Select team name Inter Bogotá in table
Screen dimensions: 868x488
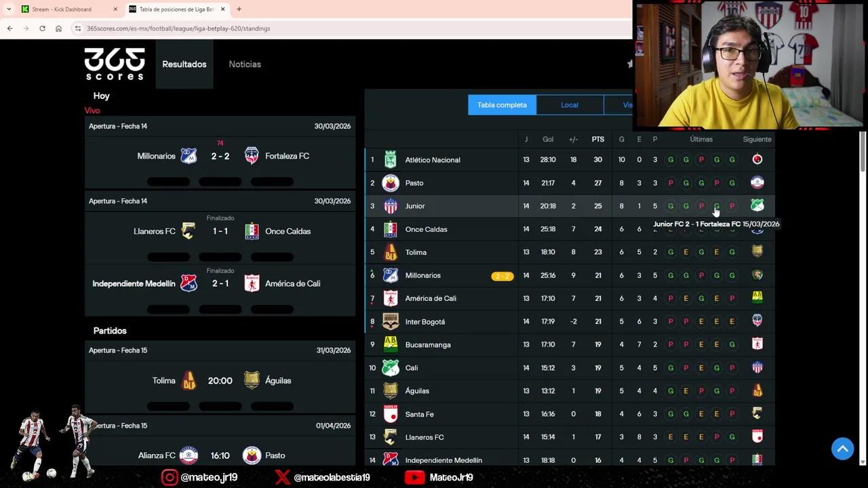coord(425,322)
